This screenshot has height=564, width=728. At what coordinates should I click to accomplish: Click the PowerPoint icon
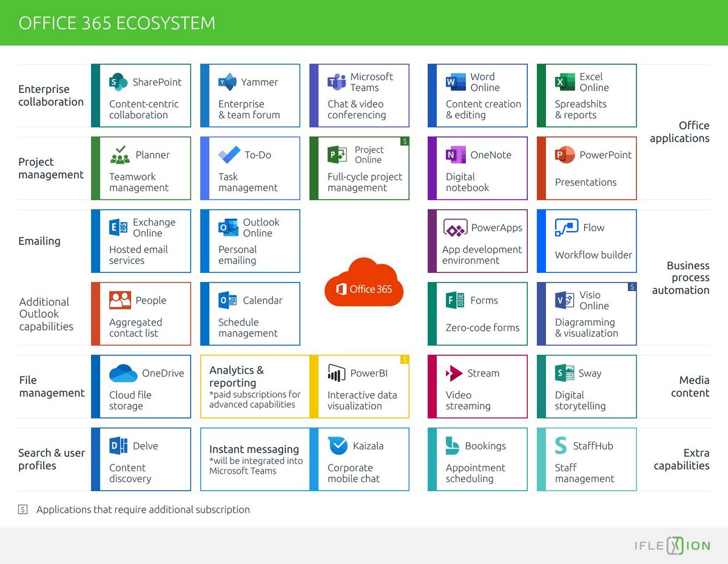pos(565,155)
